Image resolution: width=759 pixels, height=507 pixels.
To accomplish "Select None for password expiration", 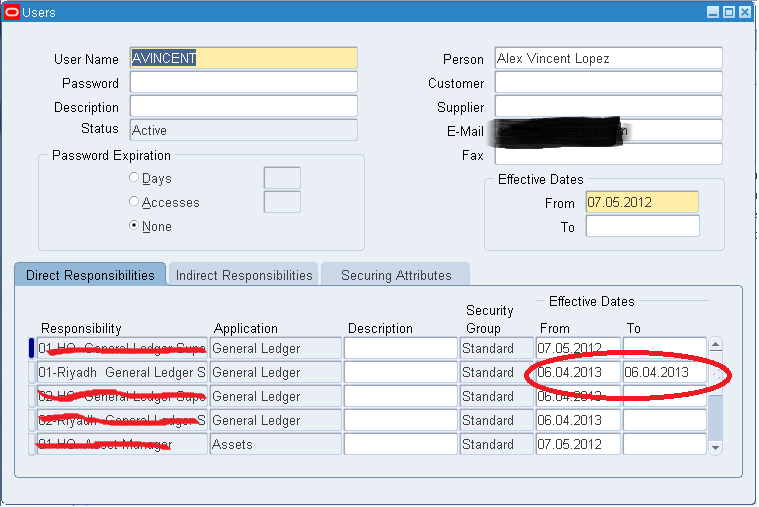I will pyautogui.click(x=134, y=226).
